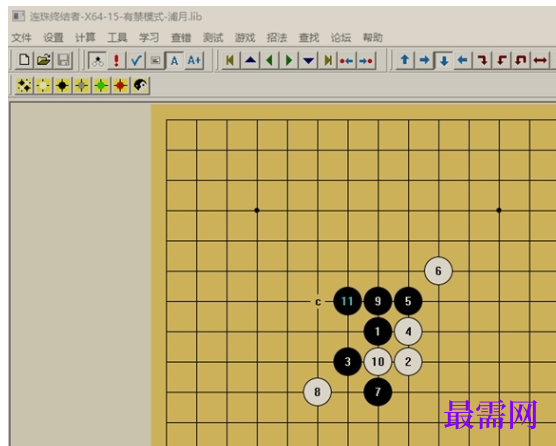The image size is (556, 446).
Task: Click black stone number 3
Action: coord(348,362)
